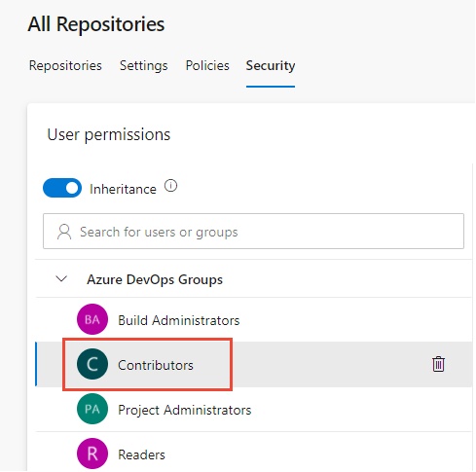The width and height of the screenshot is (476, 472).
Task: Select the Contributors group
Action: pos(253,364)
